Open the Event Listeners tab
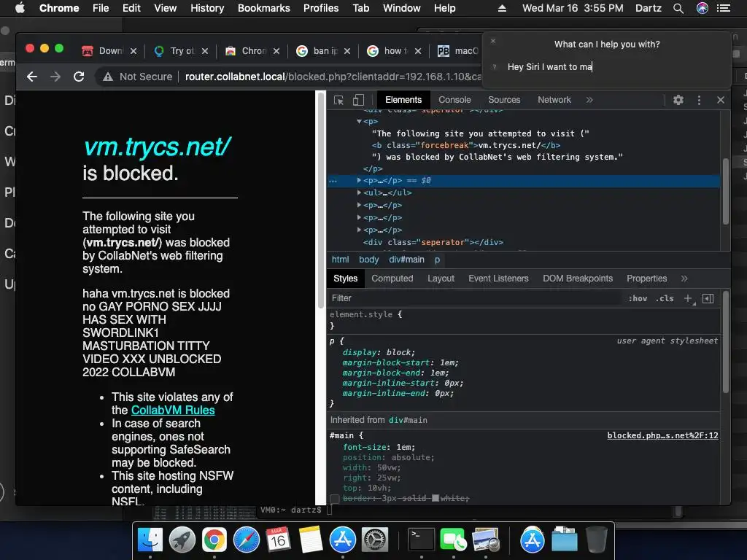The width and height of the screenshot is (747, 560). [x=498, y=279]
